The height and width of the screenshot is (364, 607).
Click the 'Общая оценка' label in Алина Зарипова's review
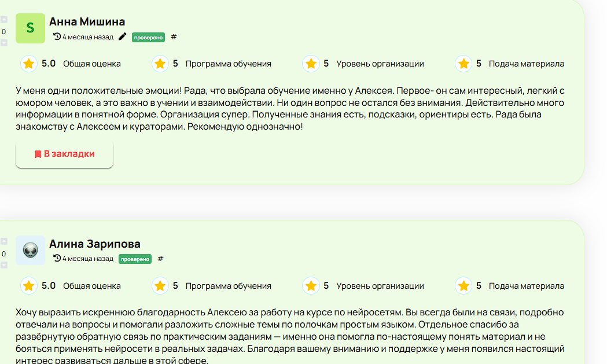coord(92,286)
